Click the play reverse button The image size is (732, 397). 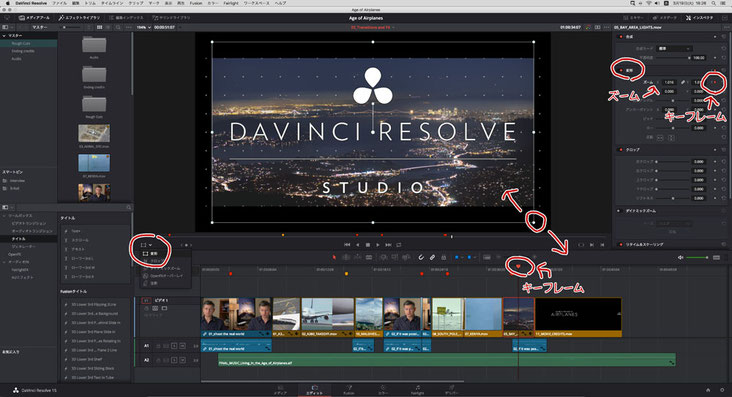358,245
